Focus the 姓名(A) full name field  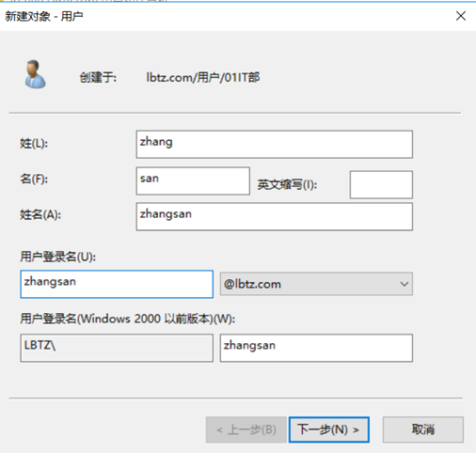pyautogui.click(x=275, y=216)
